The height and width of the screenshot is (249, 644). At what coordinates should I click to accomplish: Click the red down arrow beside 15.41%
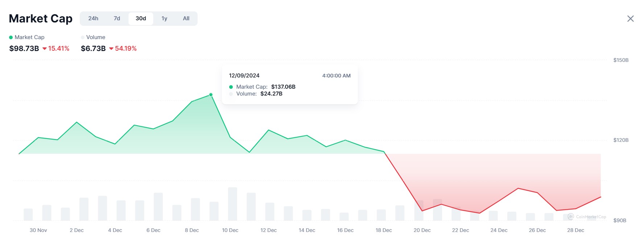(x=45, y=48)
